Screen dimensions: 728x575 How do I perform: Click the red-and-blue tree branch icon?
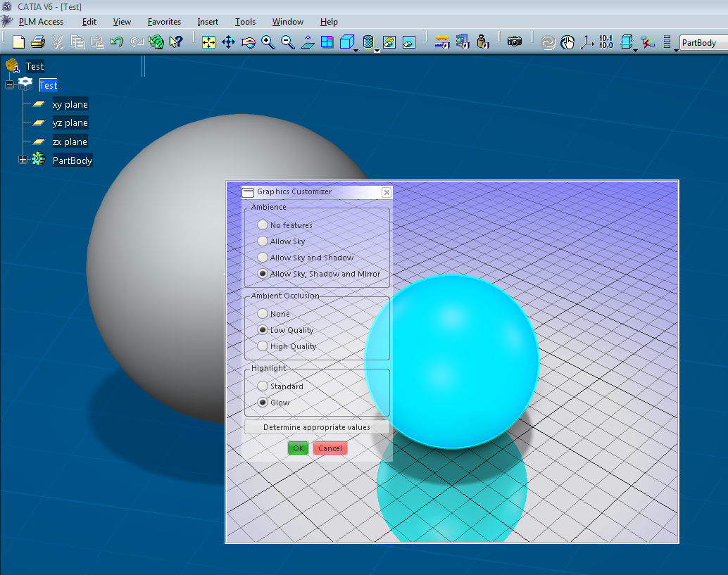click(x=647, y=42)
